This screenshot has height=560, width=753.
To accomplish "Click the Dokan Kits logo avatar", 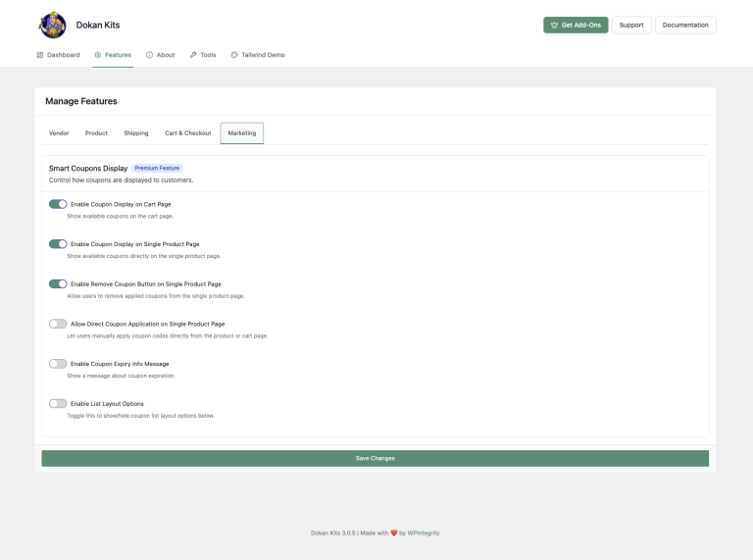I will [52, 25].
